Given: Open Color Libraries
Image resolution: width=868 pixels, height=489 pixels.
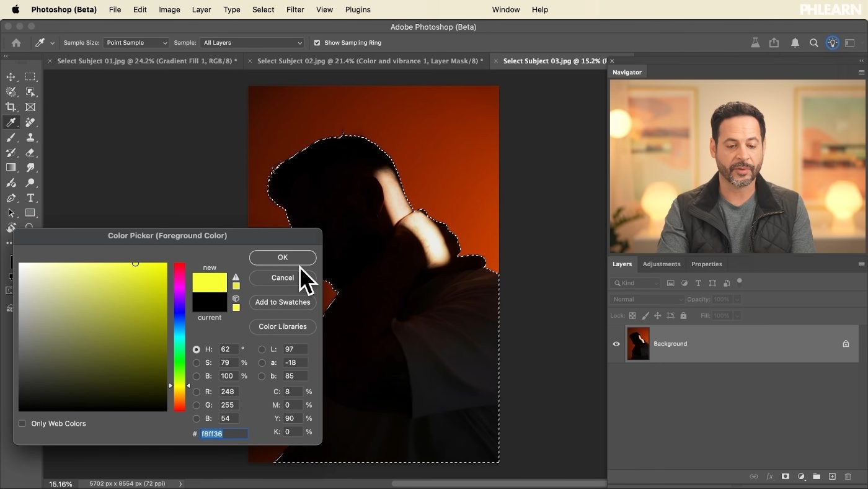Looking at the screenshot, I should coord(283,326).
